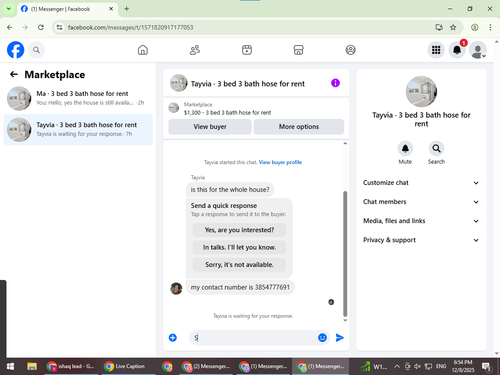
Task: Open the Groups icon in top navigation
Action: pyautogui.click(x=350, y=50)
